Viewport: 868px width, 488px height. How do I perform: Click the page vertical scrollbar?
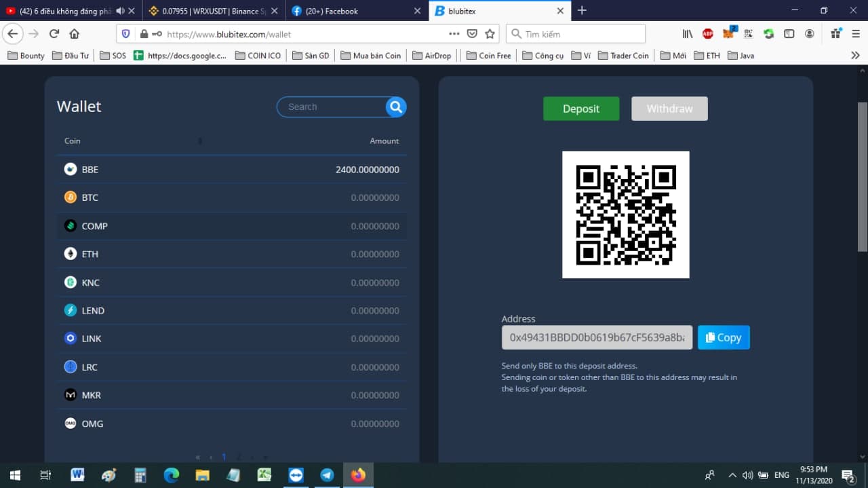[x=863, y=176]
